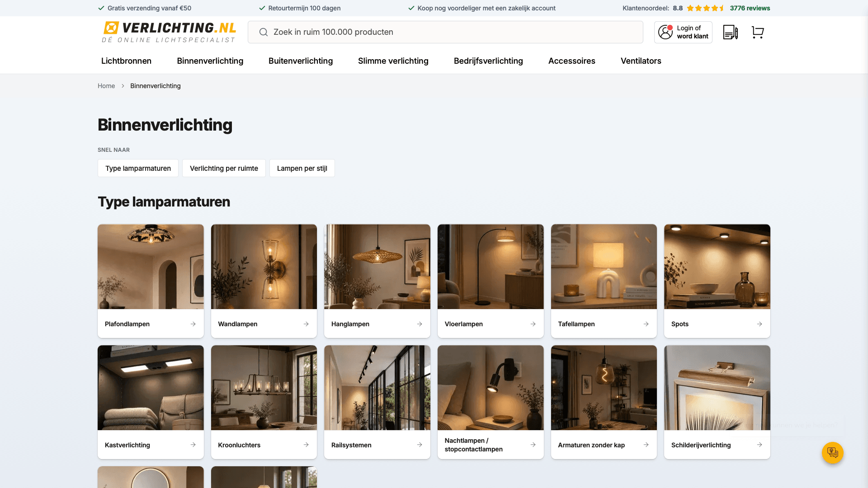Screen dimensions: 868x488
Task: Open the Plafondlampen photo
Action: tap(151, 267)
